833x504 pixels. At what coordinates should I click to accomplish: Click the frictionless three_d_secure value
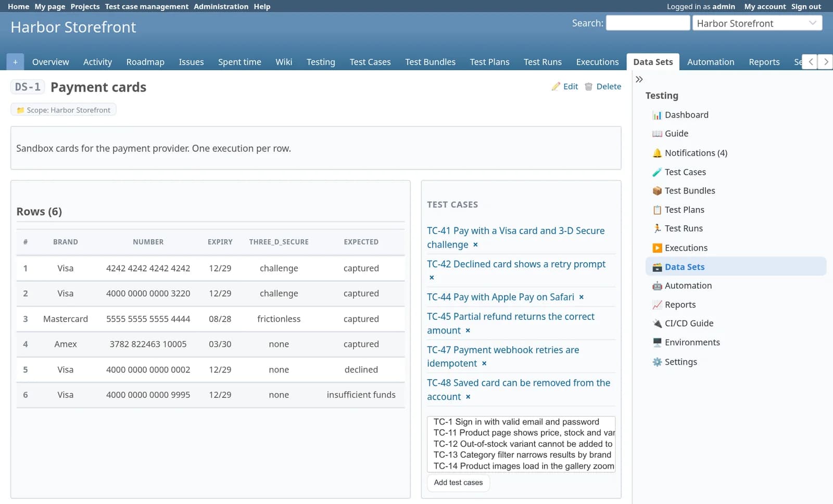tap(279, 319)
